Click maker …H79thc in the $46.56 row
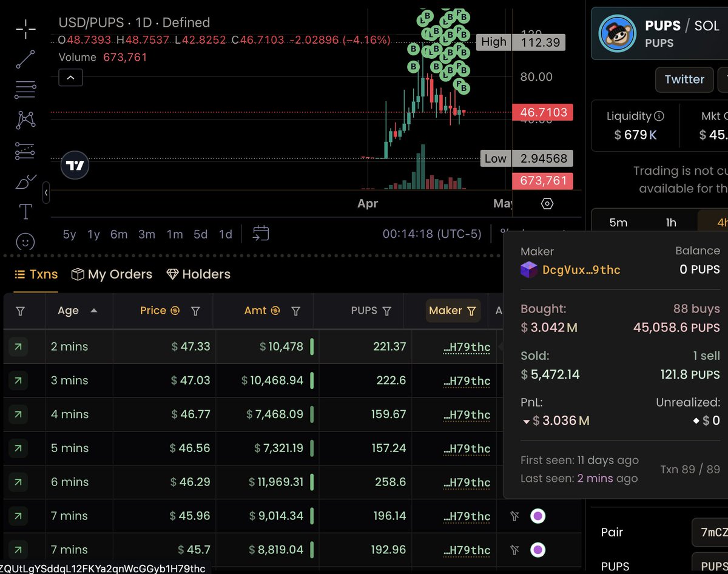The width and height of the screenshot is (728, 574). 467,449
